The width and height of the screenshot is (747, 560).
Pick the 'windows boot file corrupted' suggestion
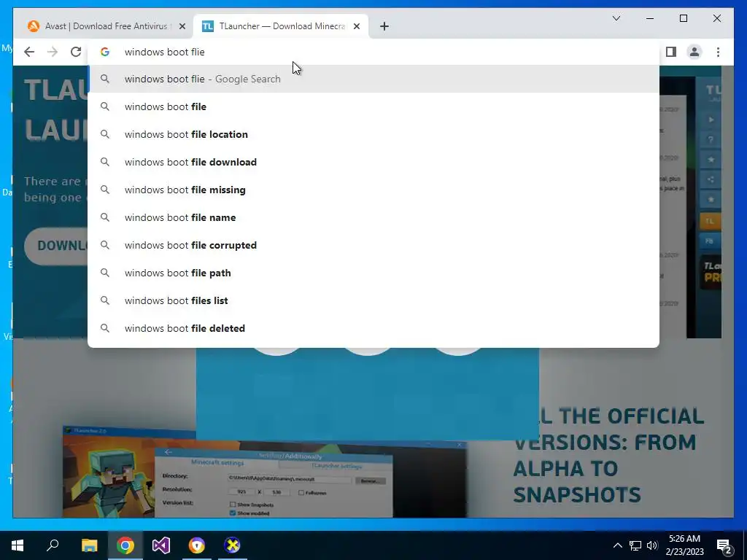[x=373, y=245]
